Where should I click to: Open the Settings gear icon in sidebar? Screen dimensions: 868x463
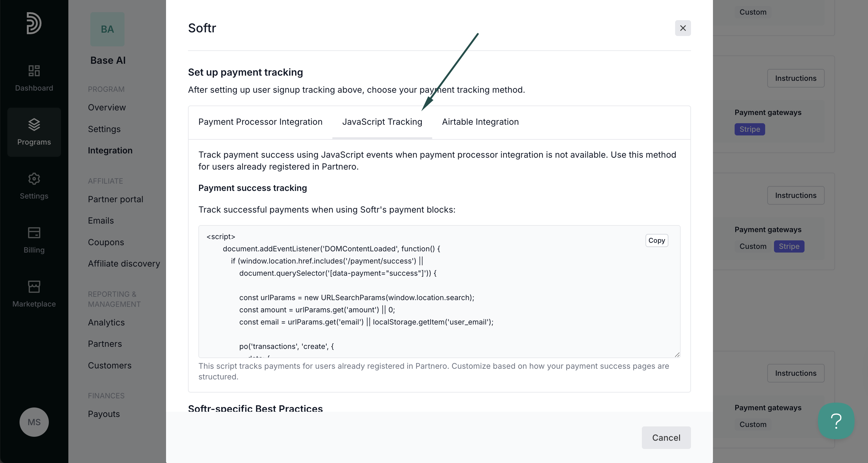click(34, 178)
